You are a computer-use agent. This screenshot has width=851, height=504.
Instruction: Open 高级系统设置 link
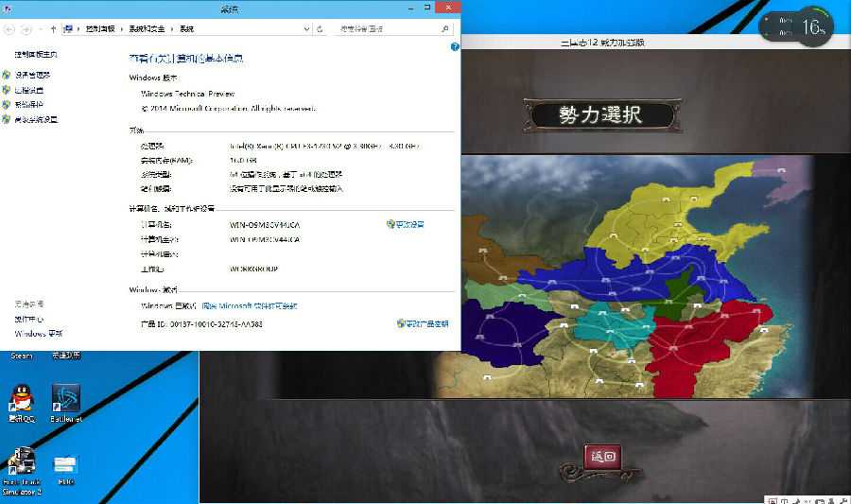pyautogui.click(x=36, y=119)
